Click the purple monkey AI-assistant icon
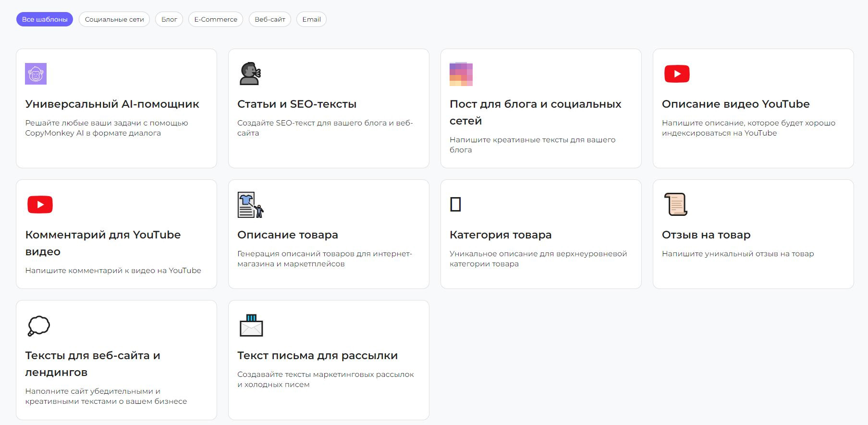Image resolution: width=868 pixels, height=425 pixels. point(36,74)
